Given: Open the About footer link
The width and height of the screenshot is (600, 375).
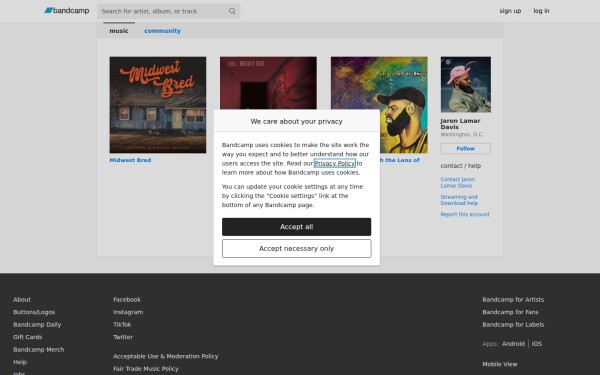Looking at the screenshot, I should click(22, 299).
